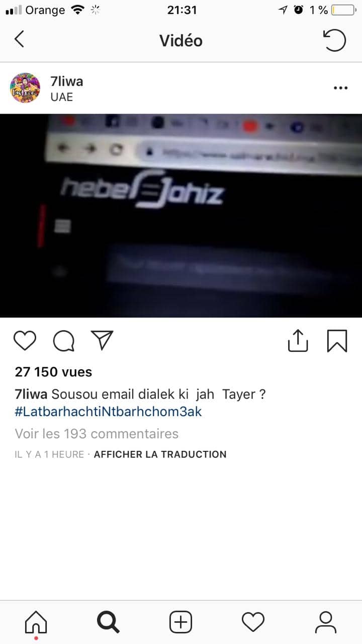Tap the refresh icon in the header

pyautogui.click(x=334, y=40)
